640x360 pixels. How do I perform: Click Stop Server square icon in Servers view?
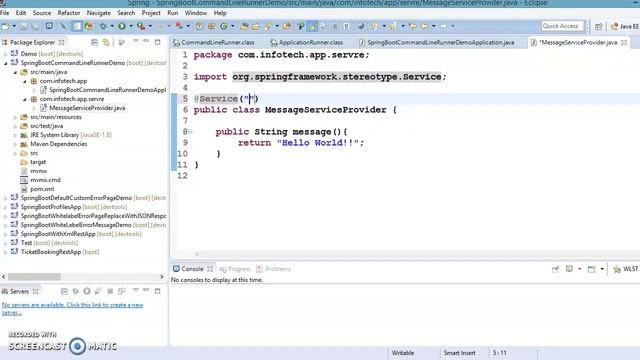click(110, 291)
